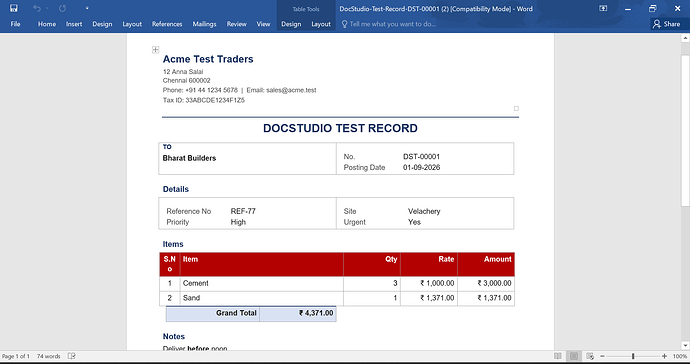
Task: Open word count from 74 words
Action: coord(48,356)
